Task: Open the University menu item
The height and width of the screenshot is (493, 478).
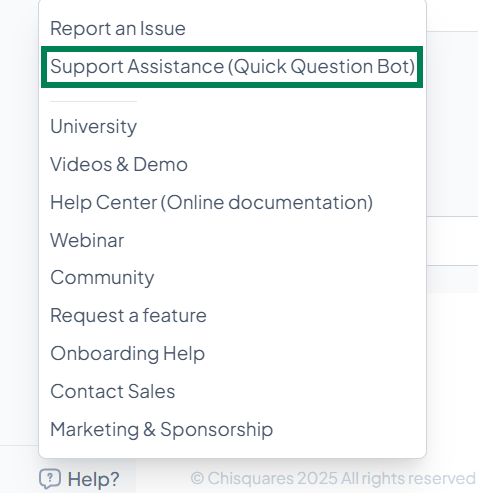Action: click(93, 127)
